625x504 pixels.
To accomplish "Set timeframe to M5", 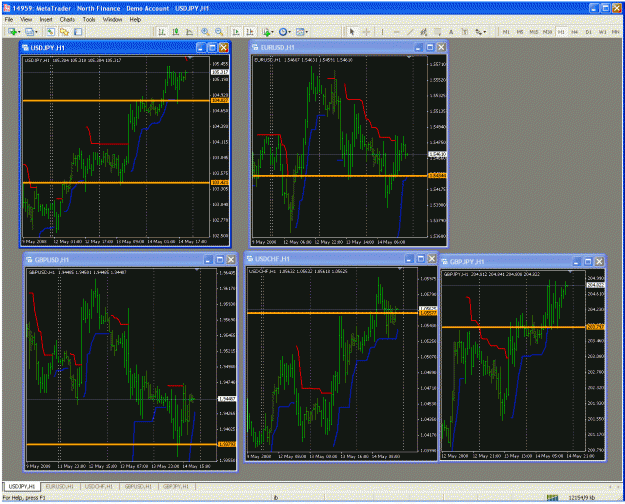I will pyautogui.click(x=520, y=32).
